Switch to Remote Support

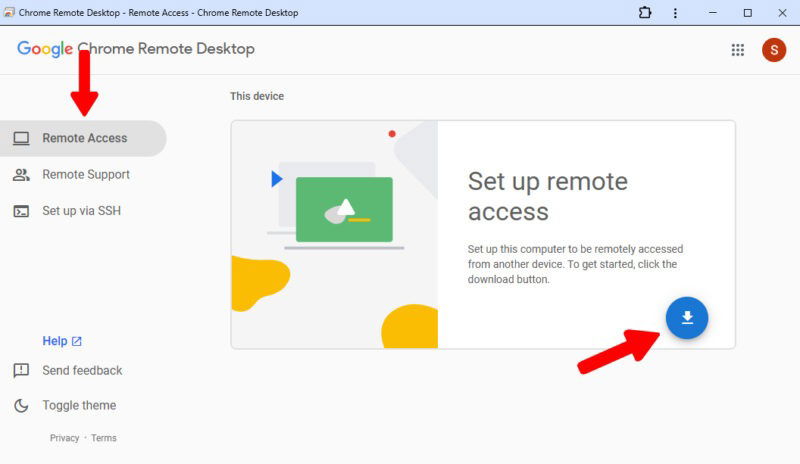coord(86,175)
